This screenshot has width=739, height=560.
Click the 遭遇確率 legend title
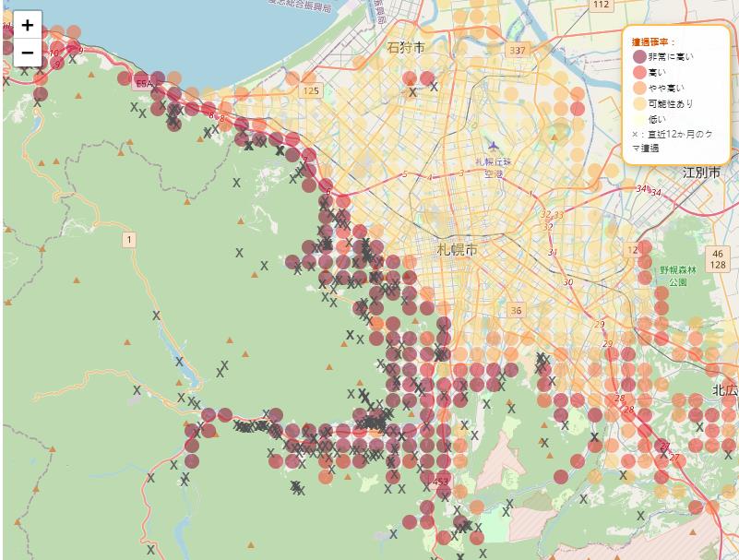point(653,42)
